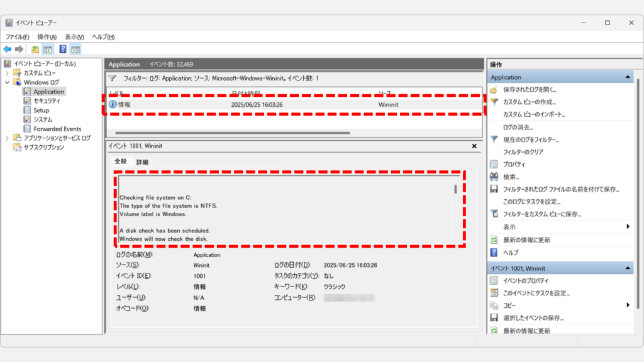Collapse the Application actions section header
This screenshot has width=644, height=362.
click(x=627, y=77)
